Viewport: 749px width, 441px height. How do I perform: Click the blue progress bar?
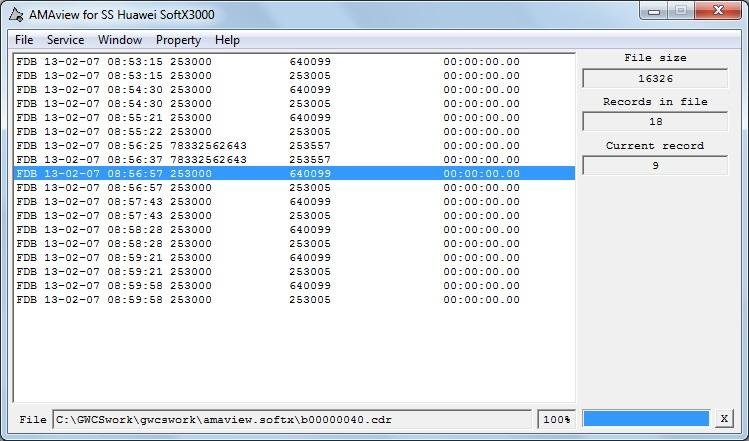click(x=646, y=419)
